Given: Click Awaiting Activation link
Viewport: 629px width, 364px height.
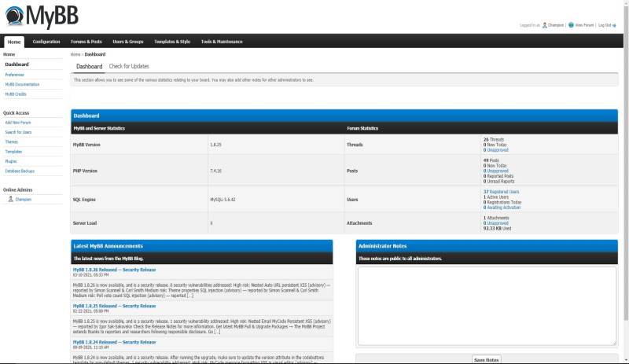Looking at the screenshot, I should [503, 208].
